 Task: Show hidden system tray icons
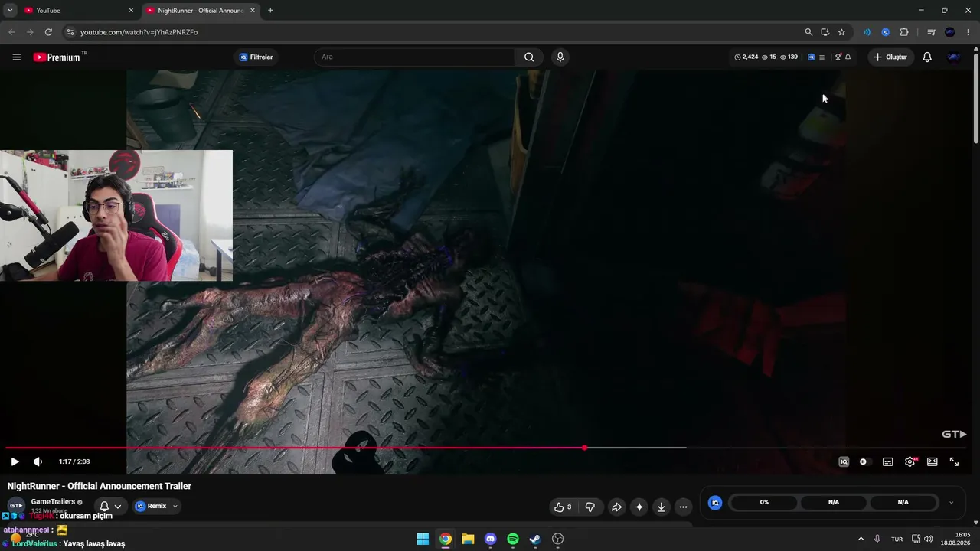[861, 539]
